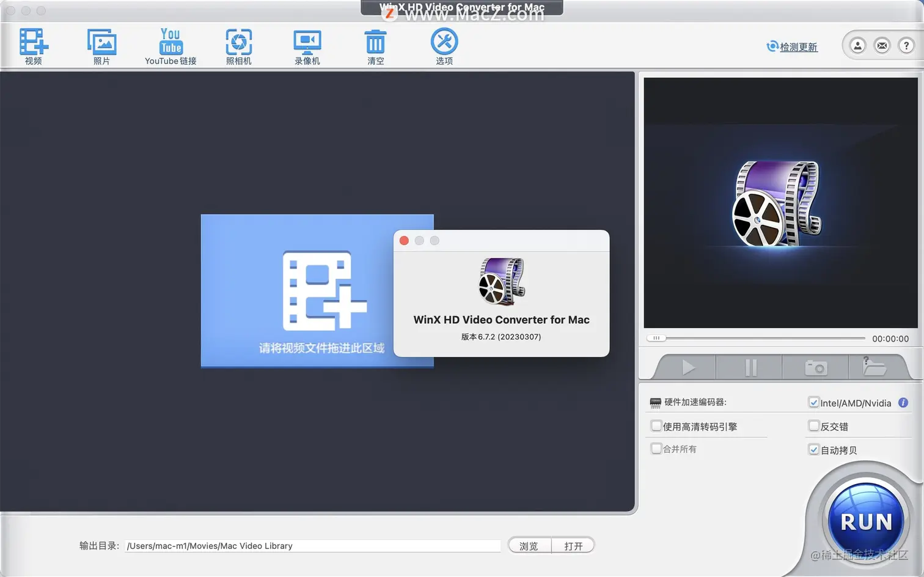The height and width of the screenshot is (577, 924).
Task: Open the 录像机 screen recorder
Action: (307, 46)
